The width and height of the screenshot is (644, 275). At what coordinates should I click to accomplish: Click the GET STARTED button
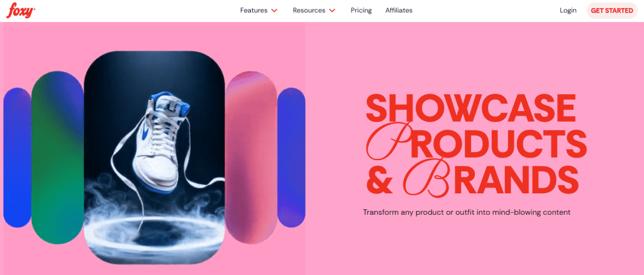(x=612, y=10)
